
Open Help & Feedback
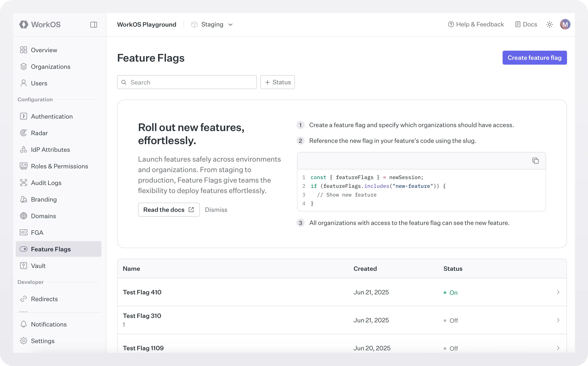coord(476,24)
